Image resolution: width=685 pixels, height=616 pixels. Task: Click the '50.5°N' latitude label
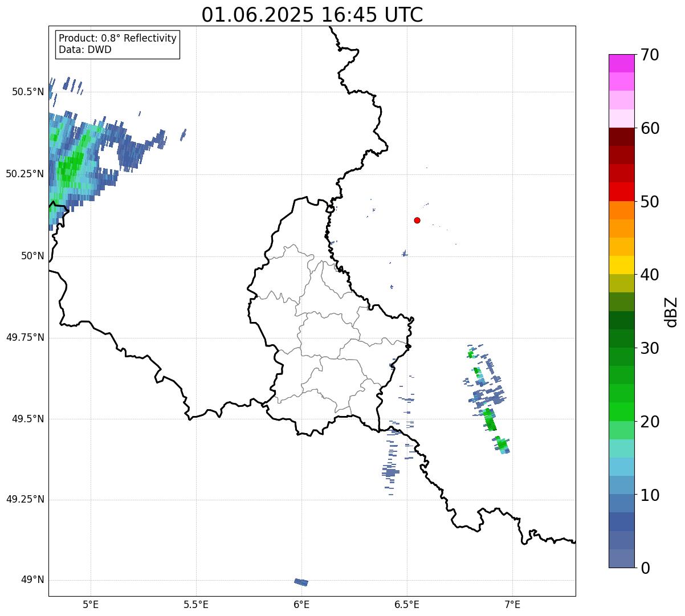click(28, 92)
